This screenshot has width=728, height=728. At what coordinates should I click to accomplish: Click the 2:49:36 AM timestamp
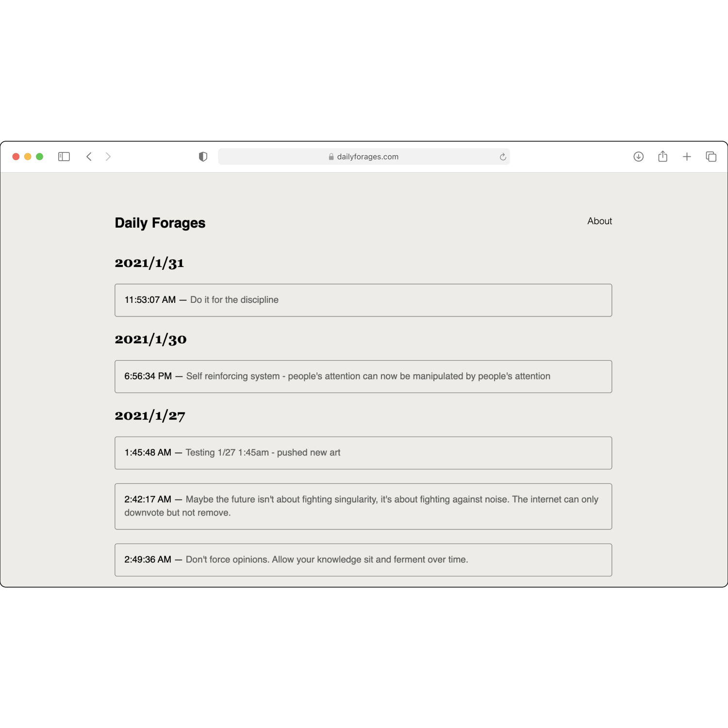[x=148, y=560]
